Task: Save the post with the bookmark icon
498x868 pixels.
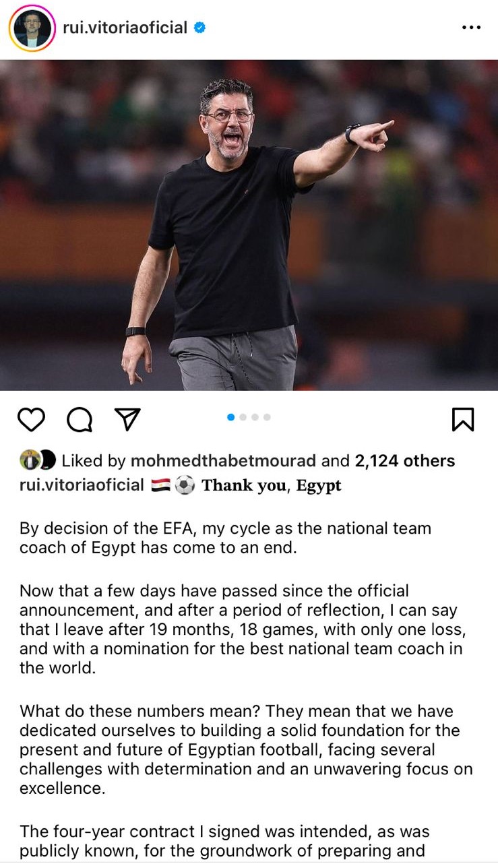Action: [x=462, y=419]
